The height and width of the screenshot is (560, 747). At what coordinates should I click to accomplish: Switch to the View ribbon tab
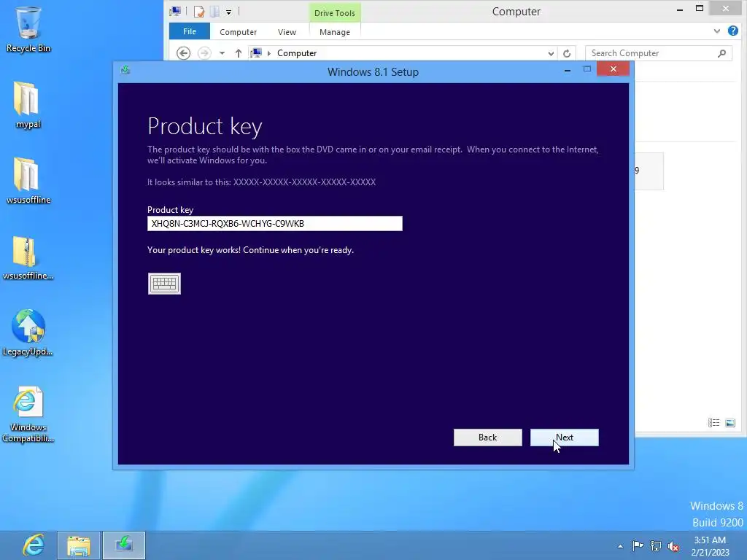point(287,32)
